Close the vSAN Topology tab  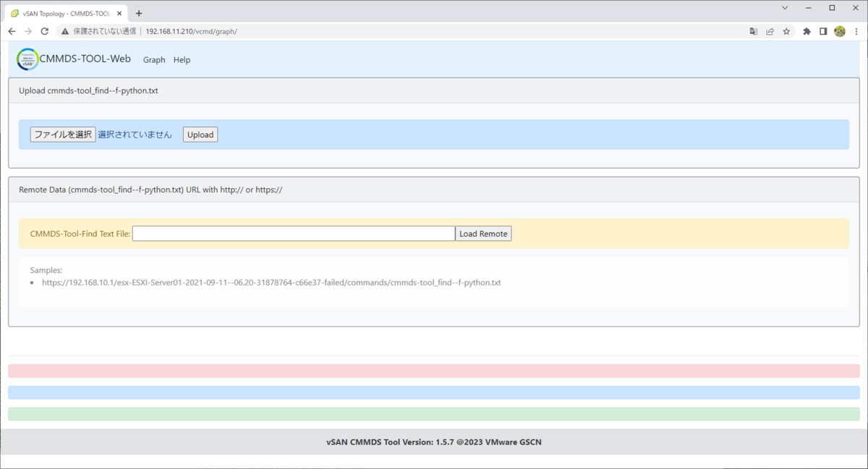point(119,13)
